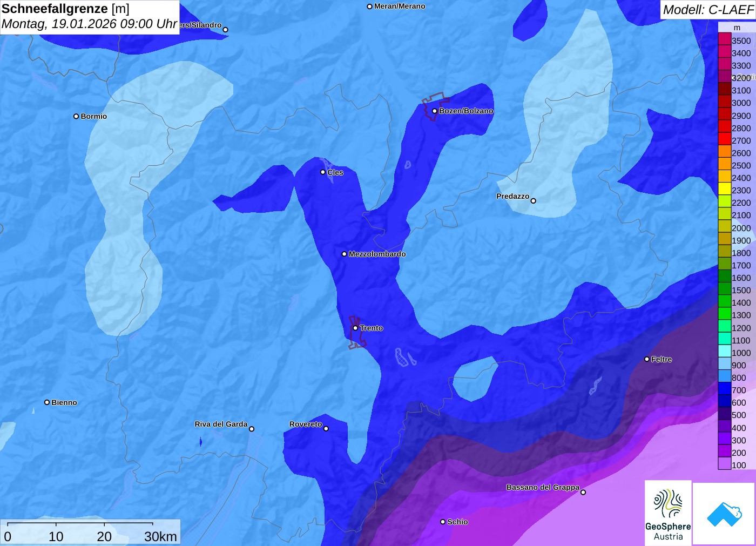
Task: Click the Schneefallgrenze [m] title text
Action: [65, 9]
